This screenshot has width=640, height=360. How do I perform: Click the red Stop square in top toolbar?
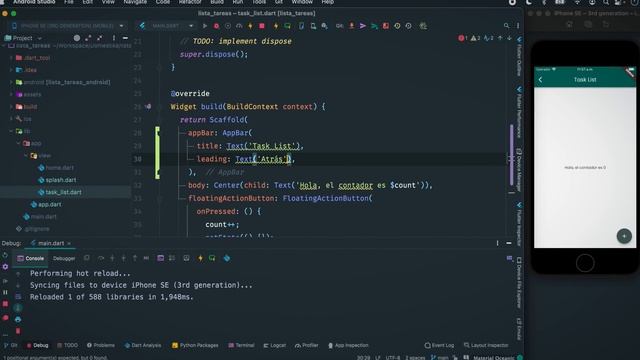coord(262,26)
